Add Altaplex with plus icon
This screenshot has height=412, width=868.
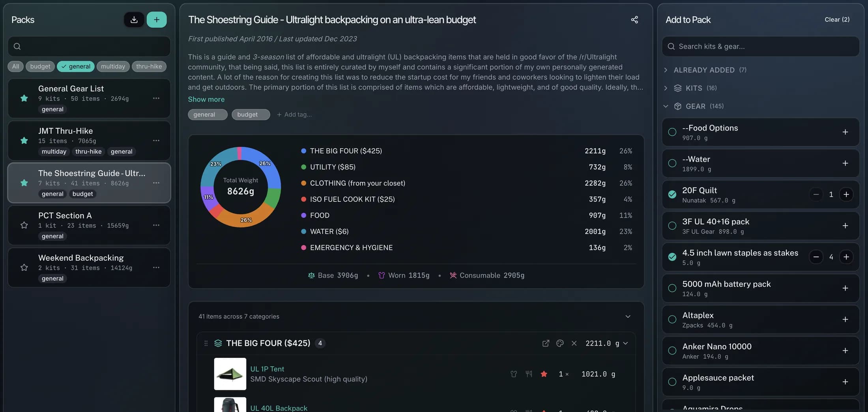[x=845, y=319]
